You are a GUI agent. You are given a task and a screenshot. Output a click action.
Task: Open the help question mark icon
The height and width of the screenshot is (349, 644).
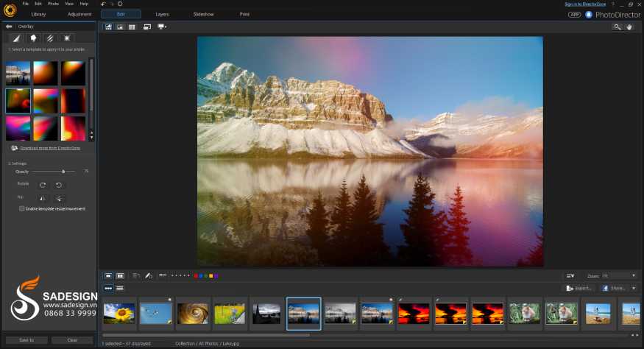(613, 4)
